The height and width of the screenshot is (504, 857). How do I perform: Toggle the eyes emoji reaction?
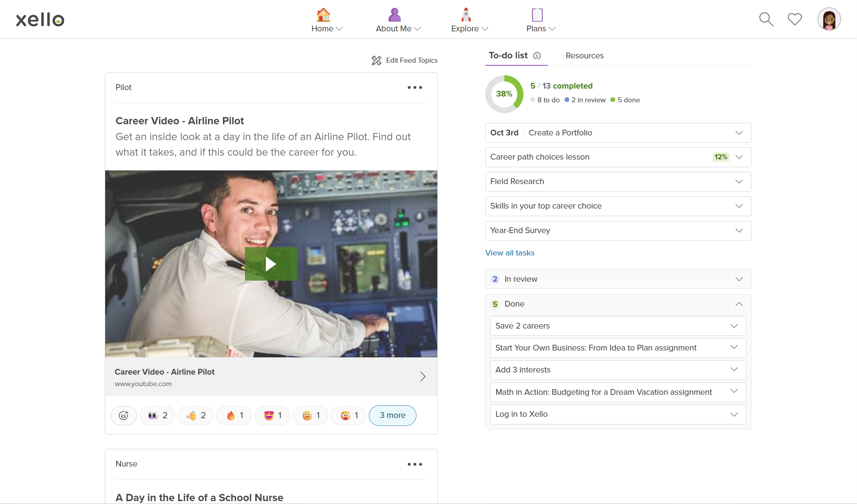[157, 415]
